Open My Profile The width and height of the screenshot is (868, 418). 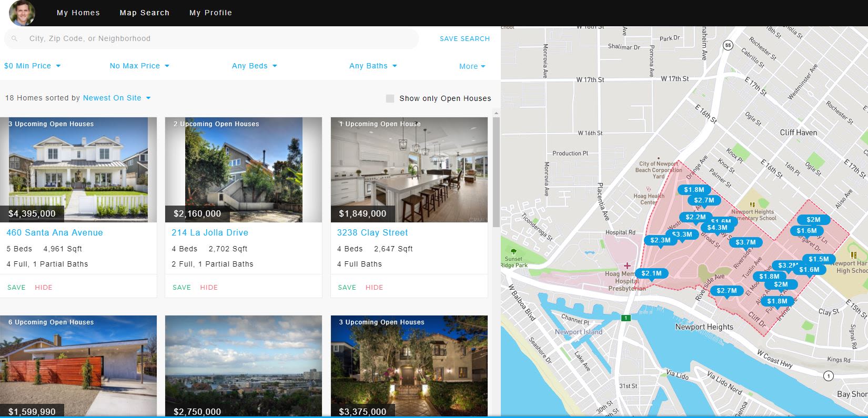coord(211,13)
